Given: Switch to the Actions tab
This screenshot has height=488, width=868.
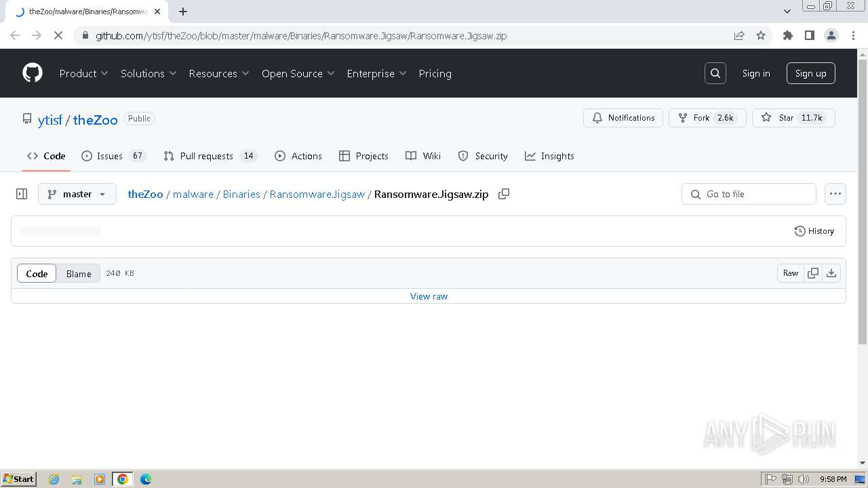Looking at the screenshot, I should click(298, 156).
